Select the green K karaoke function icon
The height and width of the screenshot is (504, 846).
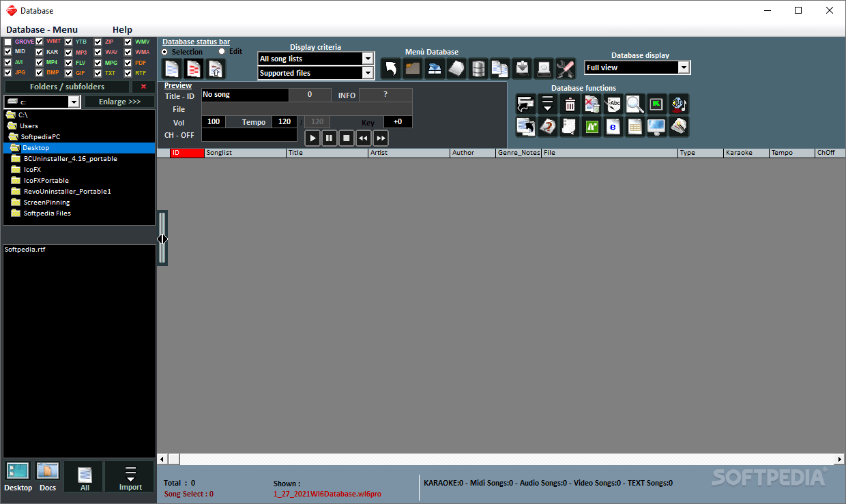656,104
